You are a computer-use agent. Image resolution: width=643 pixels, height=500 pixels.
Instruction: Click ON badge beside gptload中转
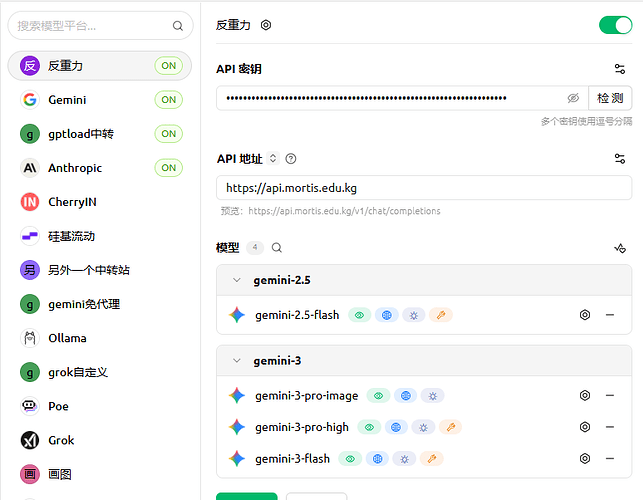pyautogui.click(x=169, y=134)
